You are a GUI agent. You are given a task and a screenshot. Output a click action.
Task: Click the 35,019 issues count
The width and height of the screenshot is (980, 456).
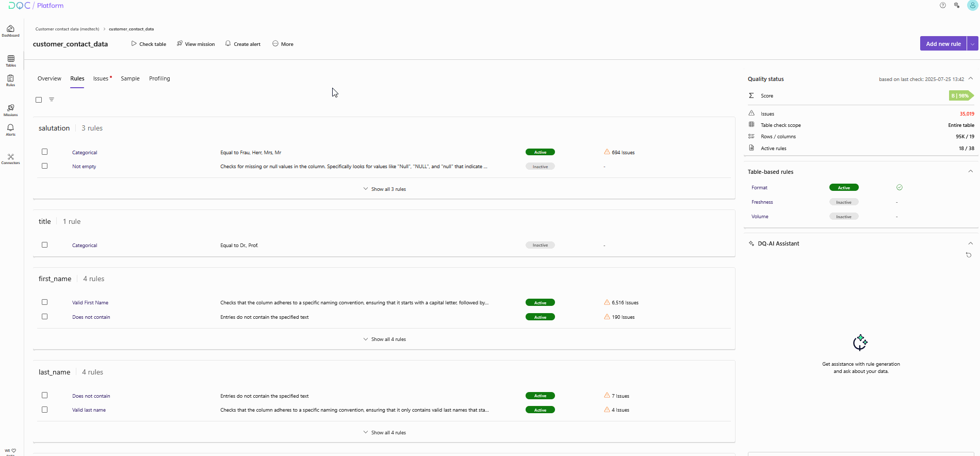[967, 113]
